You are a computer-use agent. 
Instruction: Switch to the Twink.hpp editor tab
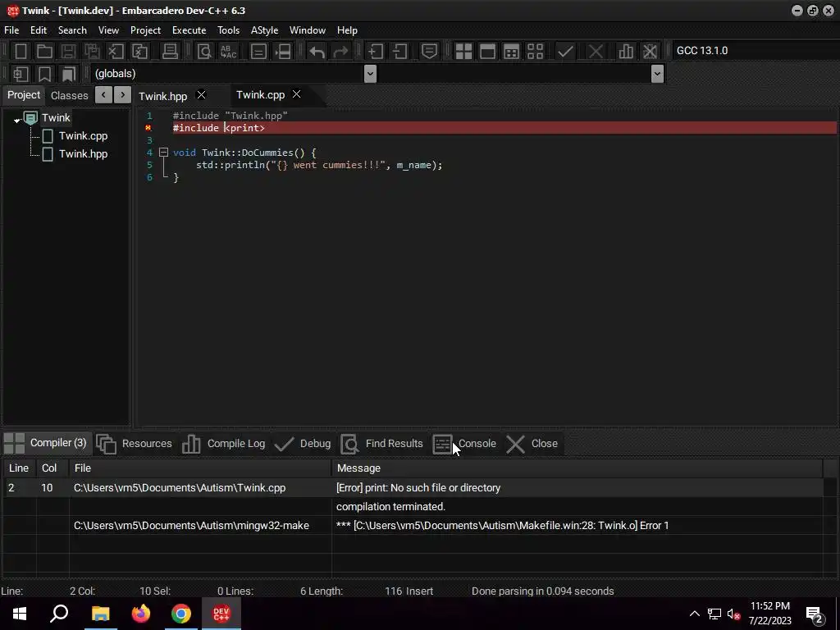163,96
